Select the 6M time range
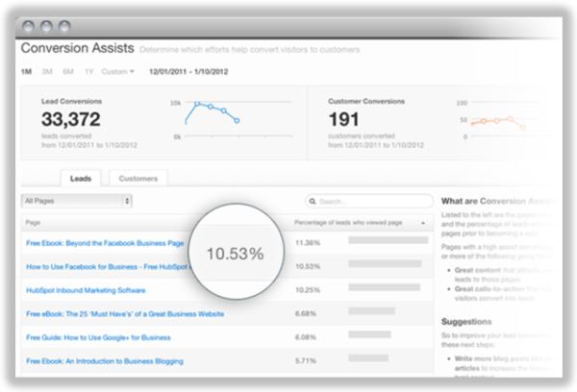This screenshot has width=577, height=392. tap(68, 71)
